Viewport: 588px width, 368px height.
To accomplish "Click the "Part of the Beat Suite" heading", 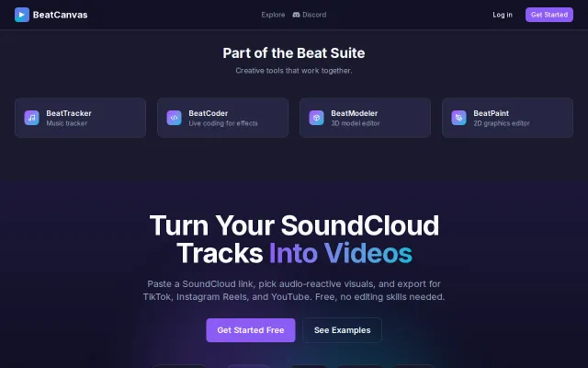I will (294, 53).
